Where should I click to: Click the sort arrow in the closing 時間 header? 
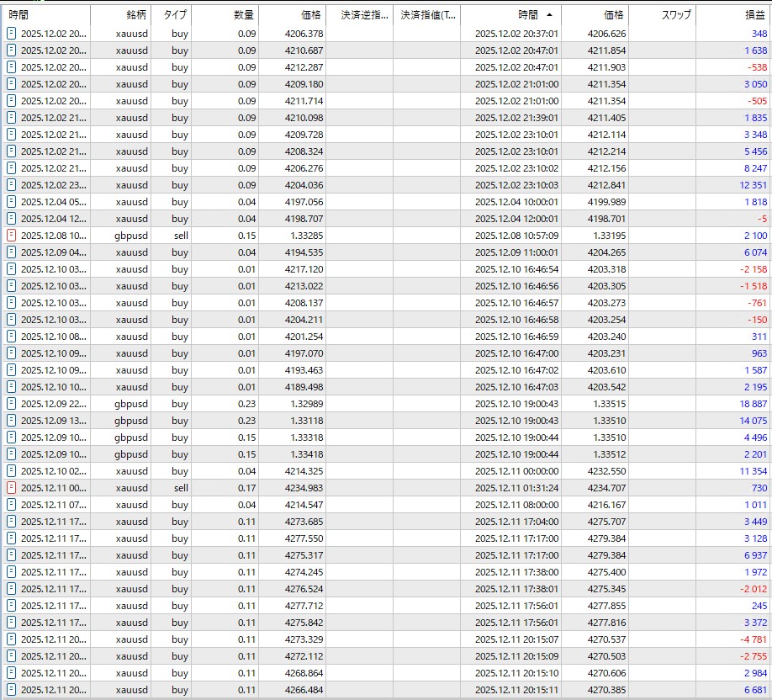coord(549,15)
